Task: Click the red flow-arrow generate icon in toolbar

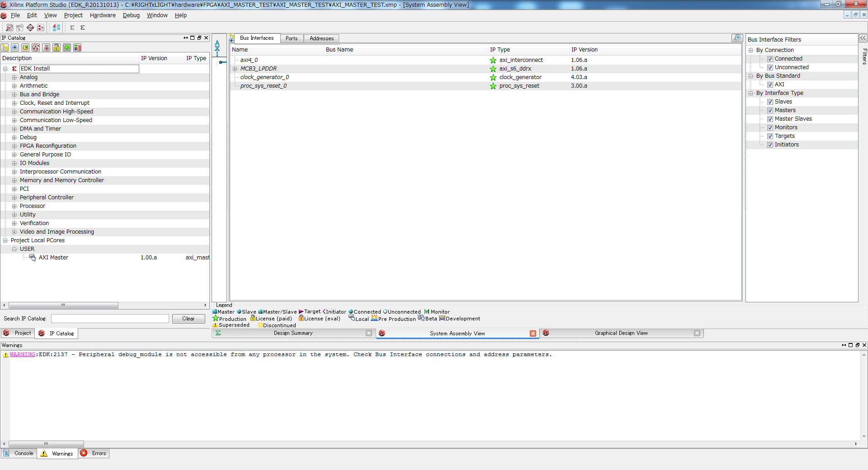Action: click(x=41, y=28)
